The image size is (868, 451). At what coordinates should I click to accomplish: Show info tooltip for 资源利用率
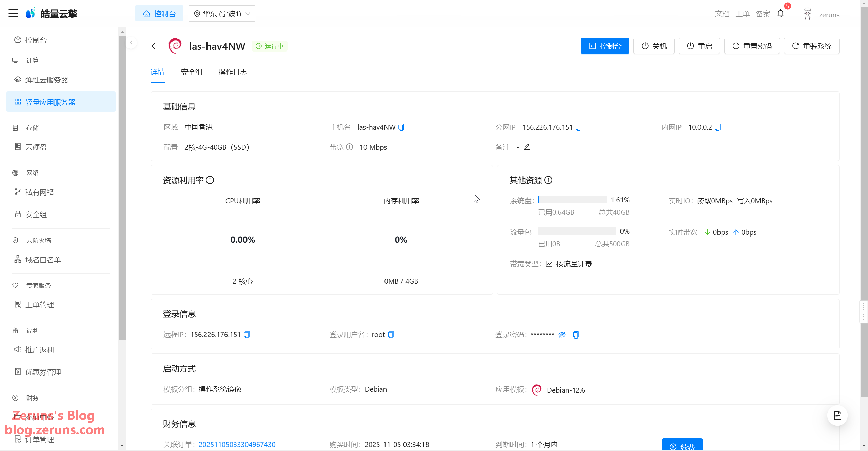tap(210, 180)
